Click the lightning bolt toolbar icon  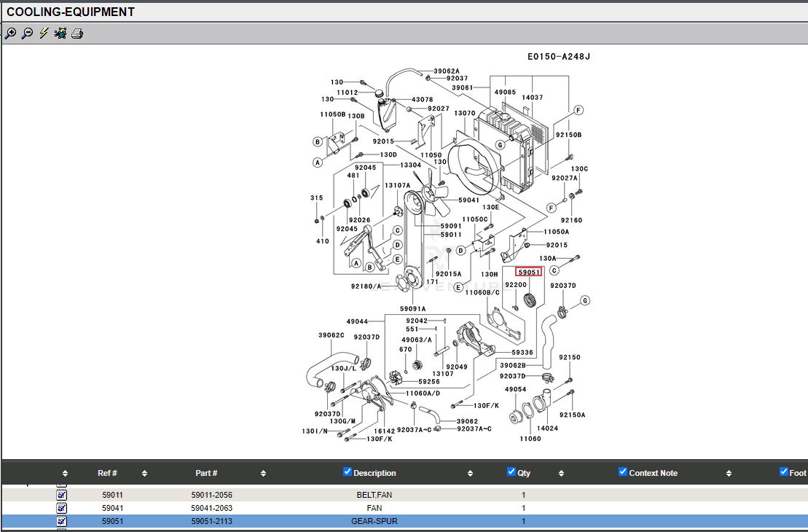pyautogui.click(x=44, y=34)
